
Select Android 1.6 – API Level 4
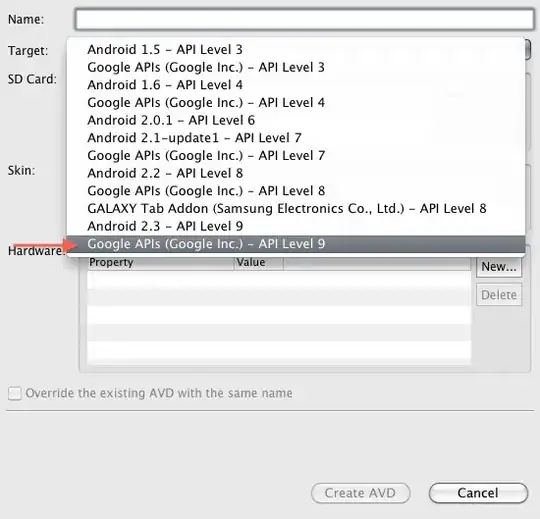[296, 85]
